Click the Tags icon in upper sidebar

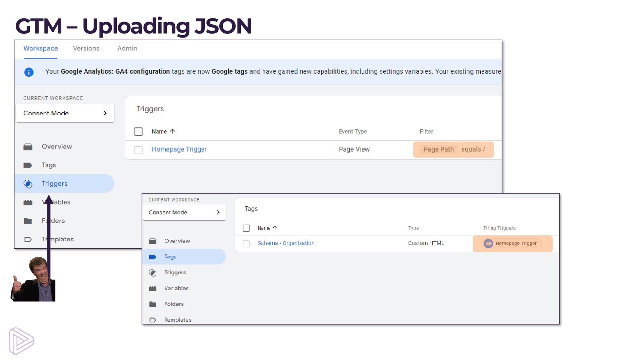point(28,165)
